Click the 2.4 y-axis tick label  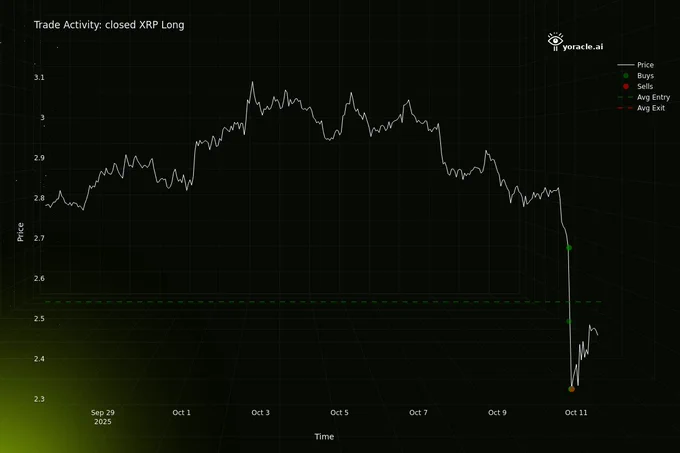coord(39,359)
